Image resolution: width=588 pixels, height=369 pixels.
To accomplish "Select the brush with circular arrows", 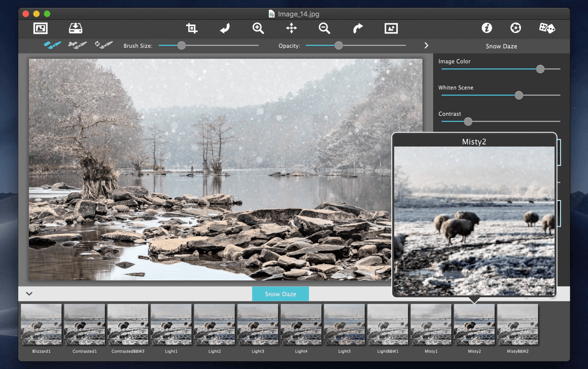I will coord(104,45).
